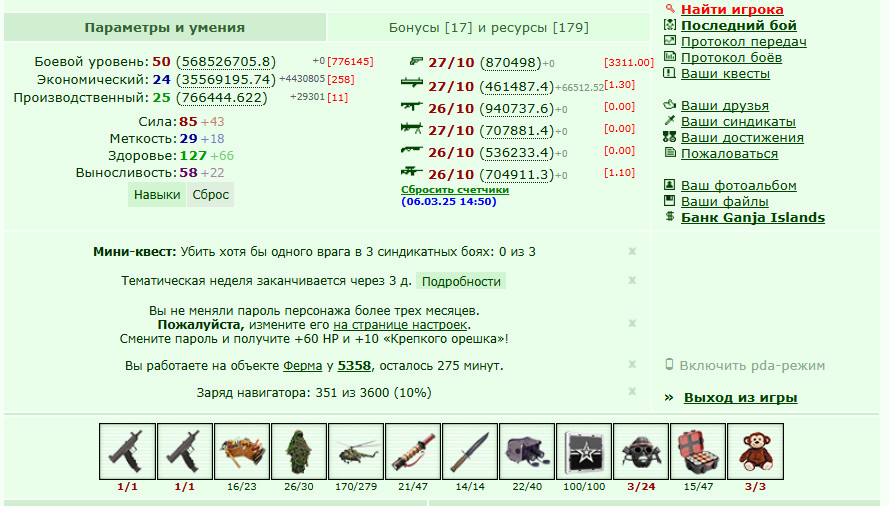The width and height of the screenshot is (889, 506).
Task: Click the icon beside Ваши синдикаты
Action: point(670,120)
